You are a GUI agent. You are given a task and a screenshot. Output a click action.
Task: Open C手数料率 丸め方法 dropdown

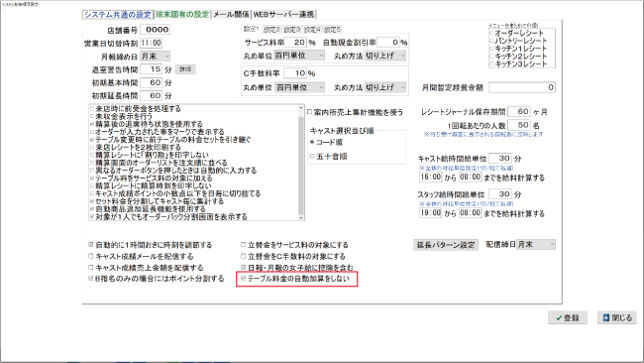click(x=385, y=87)
